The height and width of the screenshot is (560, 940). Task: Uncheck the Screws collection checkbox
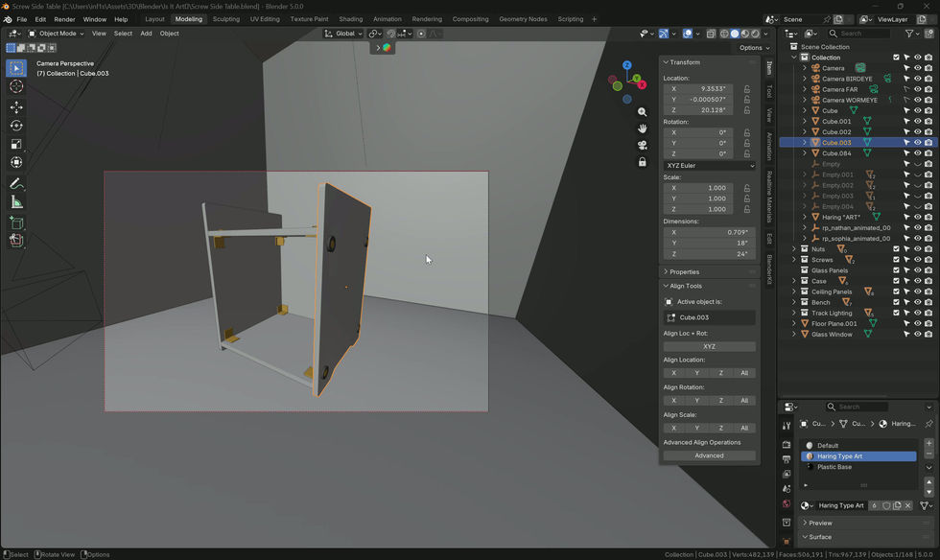coord(896,260)
